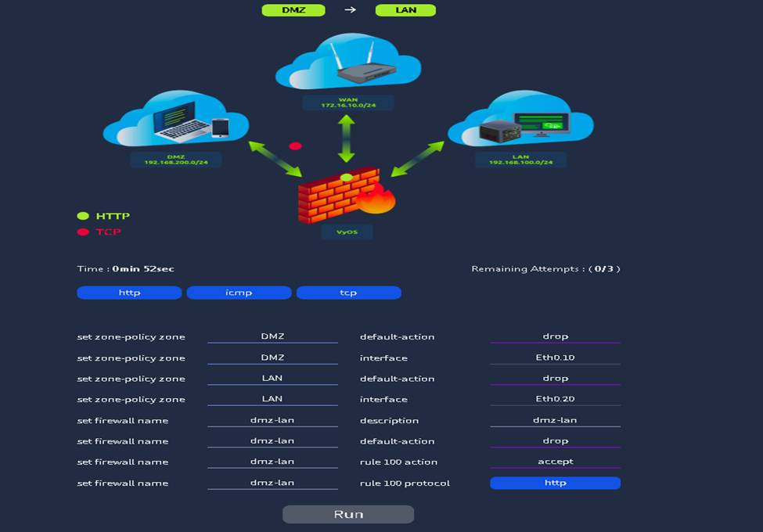763x532 pixels.
Task: Toggle the tcp protocol pill
Action: coord(348,292)
